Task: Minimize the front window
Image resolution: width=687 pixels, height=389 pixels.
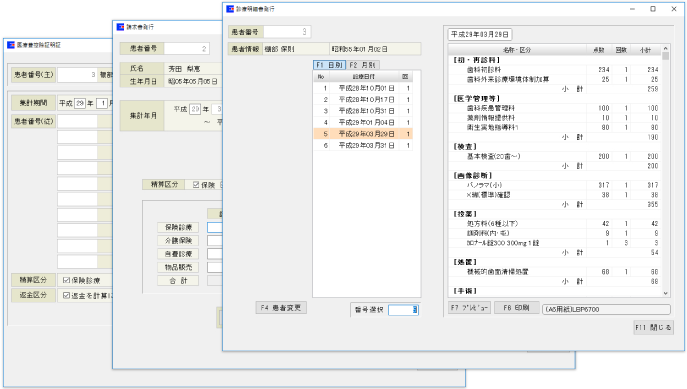Action: tap(632, 9)
